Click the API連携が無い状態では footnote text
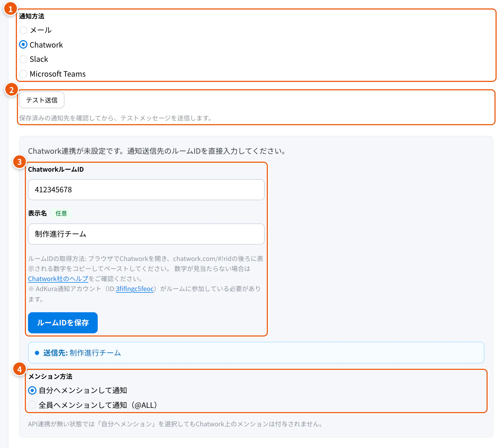This screenshot has height=448, width=504. coord(175,424)
